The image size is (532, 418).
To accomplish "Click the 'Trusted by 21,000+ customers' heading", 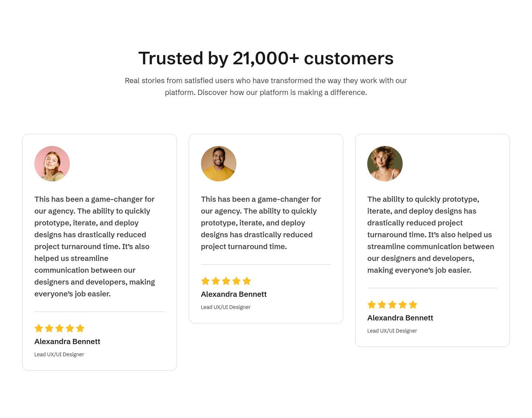I will click(x=266, y=58).
